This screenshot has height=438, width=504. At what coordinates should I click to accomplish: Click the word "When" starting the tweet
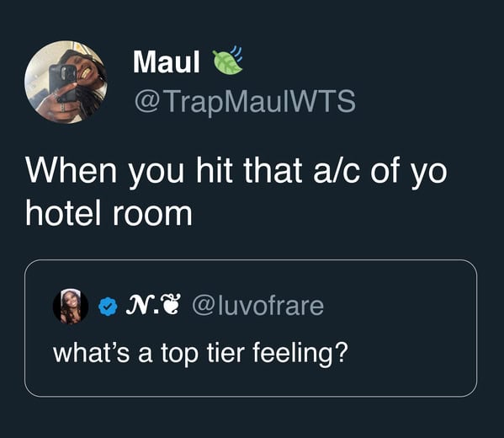[71, 169]
